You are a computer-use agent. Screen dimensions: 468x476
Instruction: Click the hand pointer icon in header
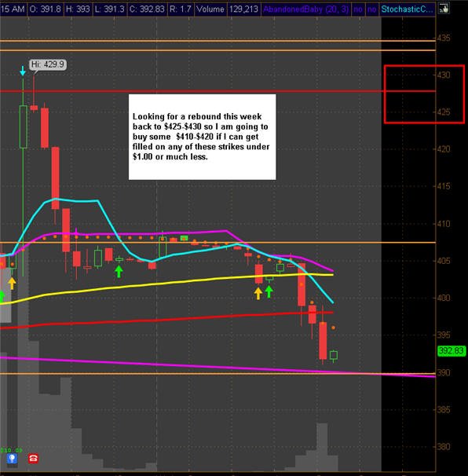[444, 9]
